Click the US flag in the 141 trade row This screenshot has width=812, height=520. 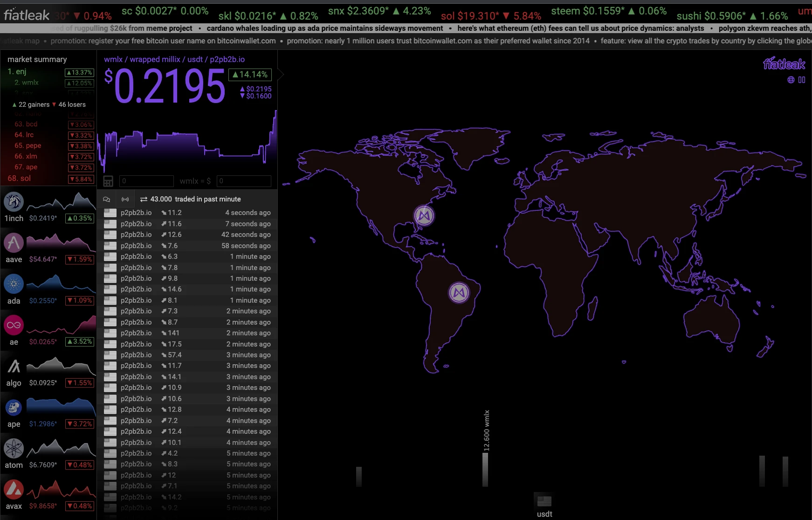[110, 333]
